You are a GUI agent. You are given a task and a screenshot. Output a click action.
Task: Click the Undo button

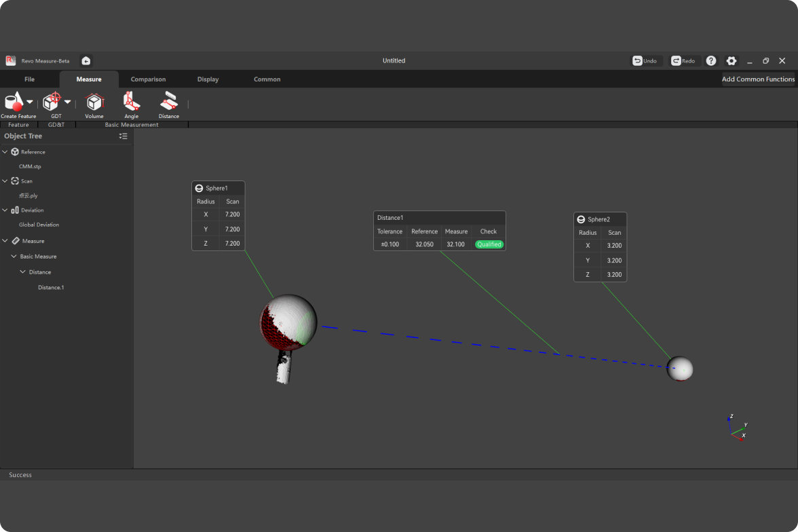645,61
